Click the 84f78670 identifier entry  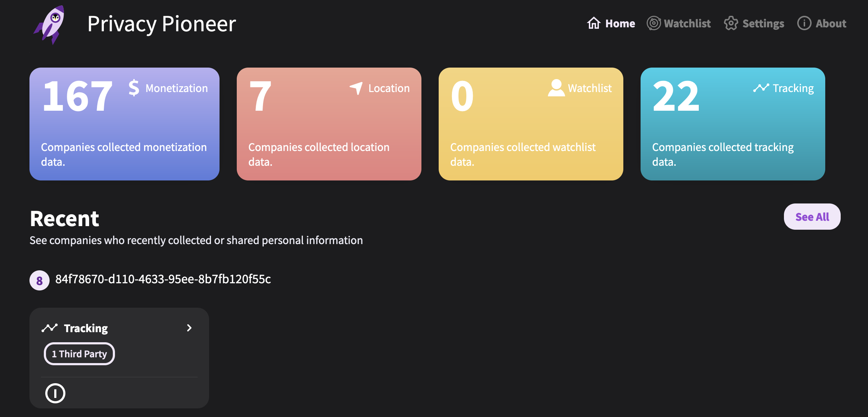163,279
